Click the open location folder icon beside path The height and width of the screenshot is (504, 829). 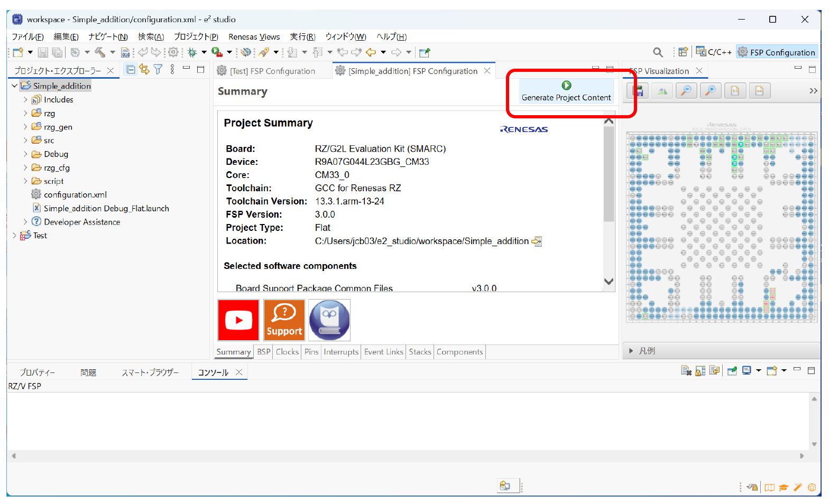click(x=537, y=241)
